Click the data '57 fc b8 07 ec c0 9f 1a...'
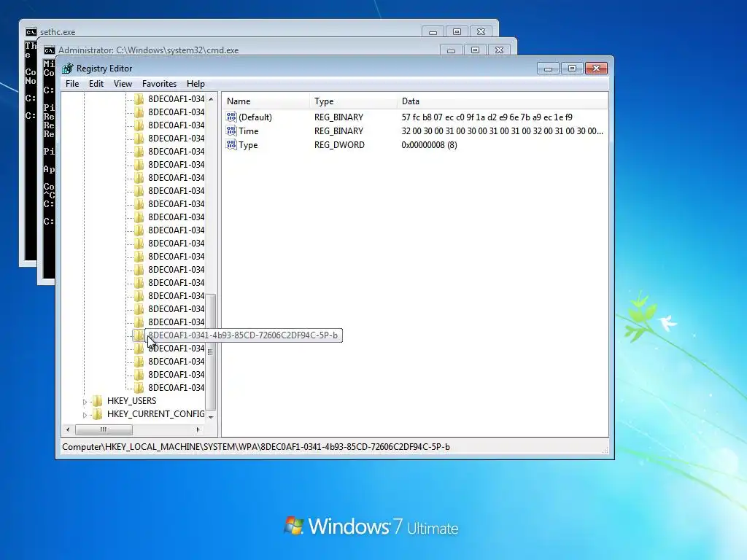The image size is (747, 560). pyautogui.click(x=487, y=117)
